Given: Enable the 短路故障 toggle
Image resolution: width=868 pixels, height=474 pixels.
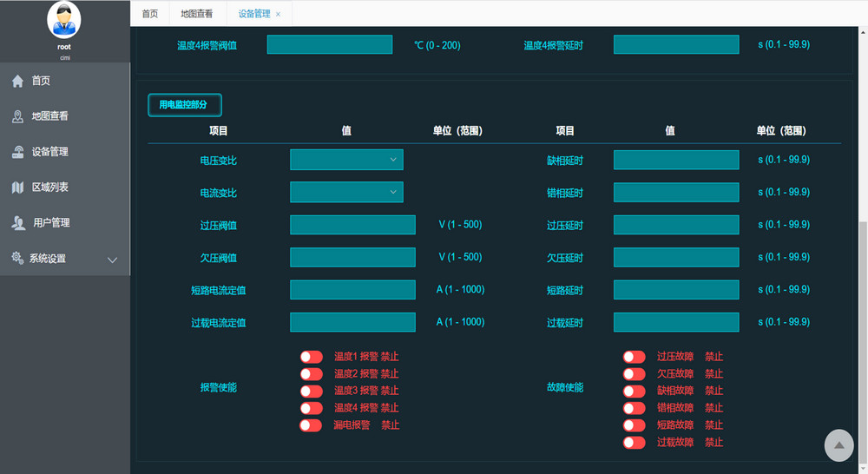Looking at the screenshot, I should click(x=634, y=425).
